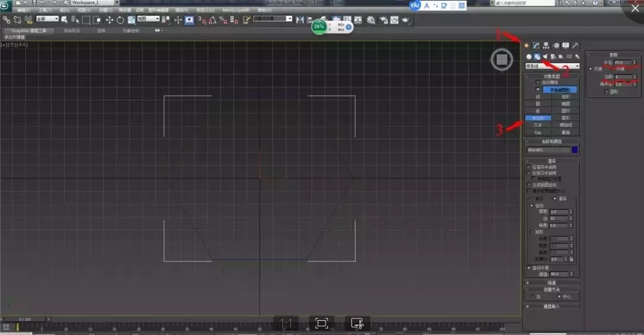Select the Shapes create category
This screenshot has height=335, width=644.
click(537, 57)
